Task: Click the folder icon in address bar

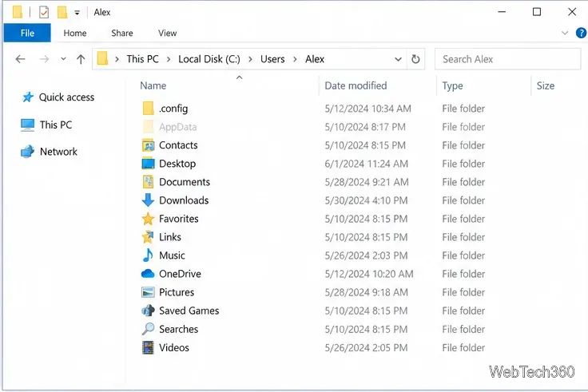Action: [x=102, y=59]
